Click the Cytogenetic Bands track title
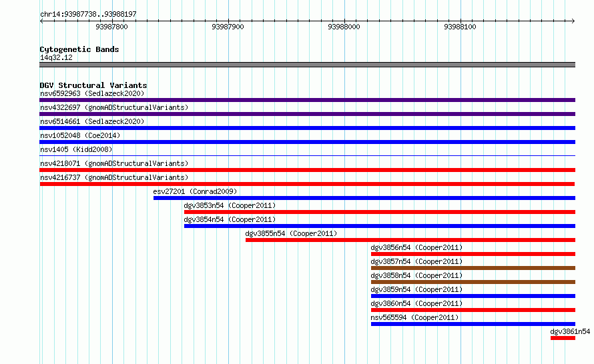594x364 pixels. coord(79,49)
